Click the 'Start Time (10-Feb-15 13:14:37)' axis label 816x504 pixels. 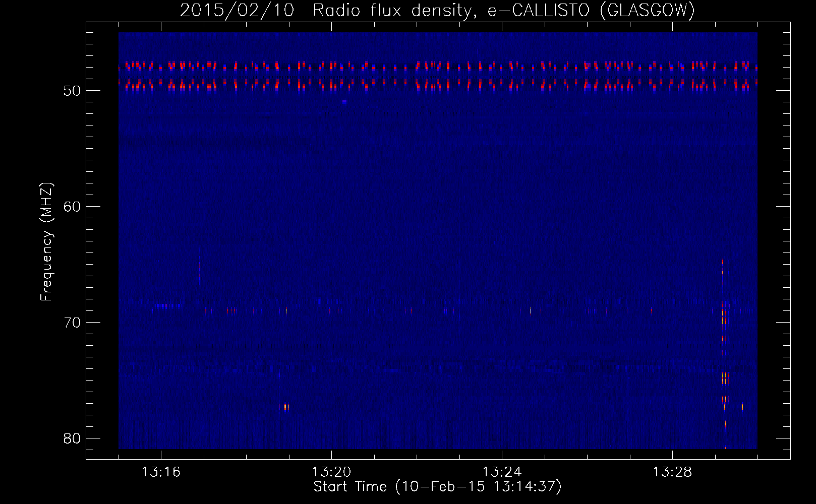(437, 487)
